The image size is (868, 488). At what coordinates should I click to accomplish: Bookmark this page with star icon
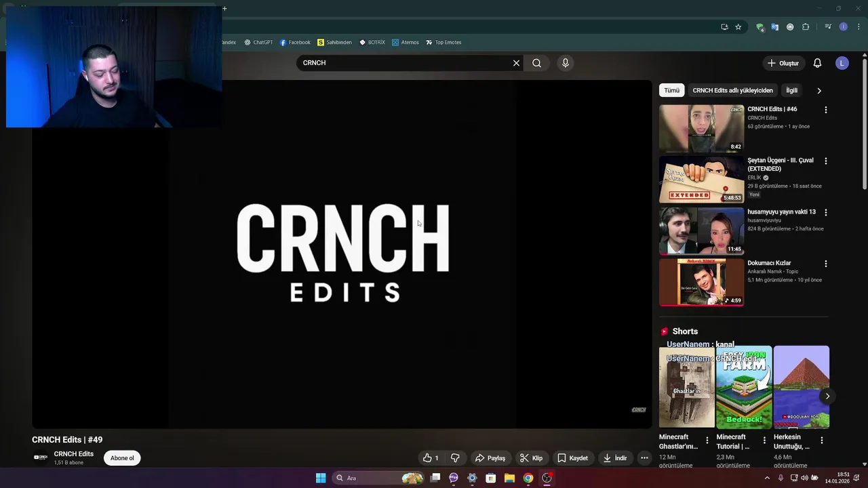738,27
